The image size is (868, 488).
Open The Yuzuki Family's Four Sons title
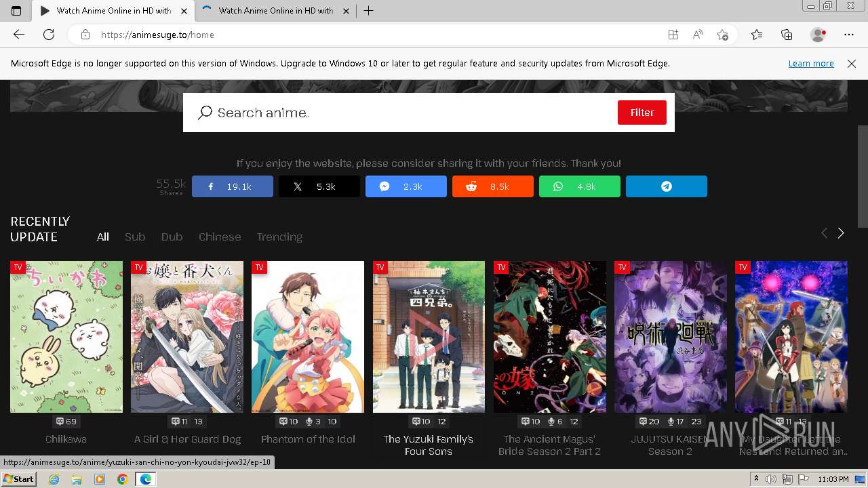click(429, 445)
